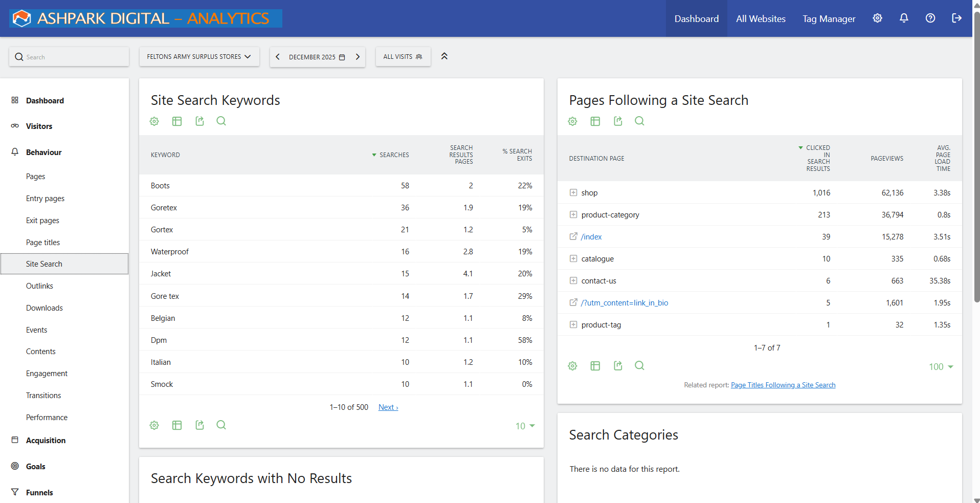Open the All Visits segment selector
Image resolution: width=980 pixels, height=503 pixels.
(403, 57)
